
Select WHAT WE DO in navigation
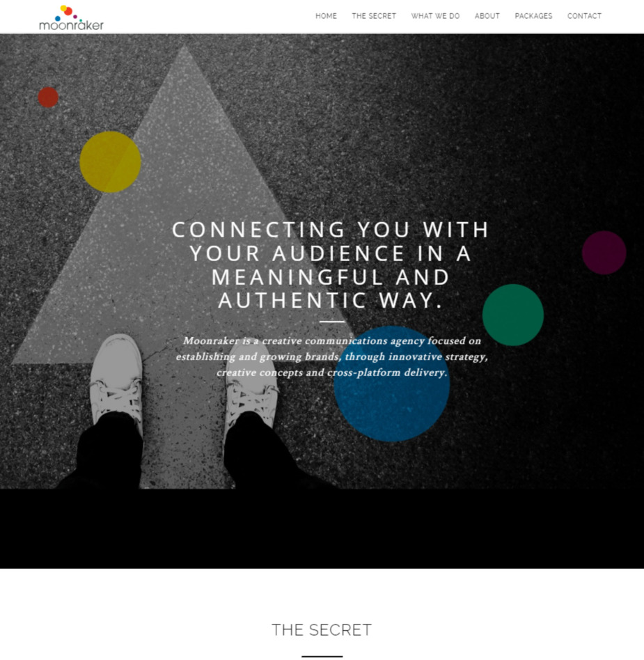point(435,16)
